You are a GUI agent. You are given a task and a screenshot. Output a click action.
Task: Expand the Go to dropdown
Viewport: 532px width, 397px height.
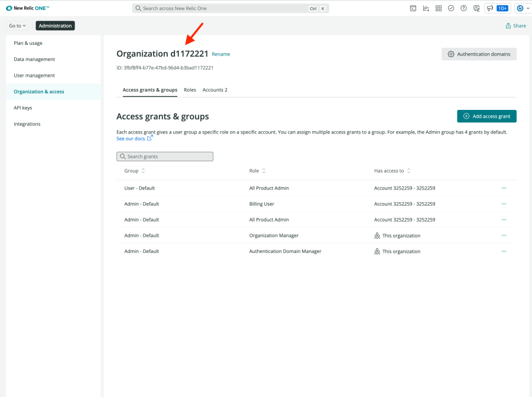tap(18, 26)
